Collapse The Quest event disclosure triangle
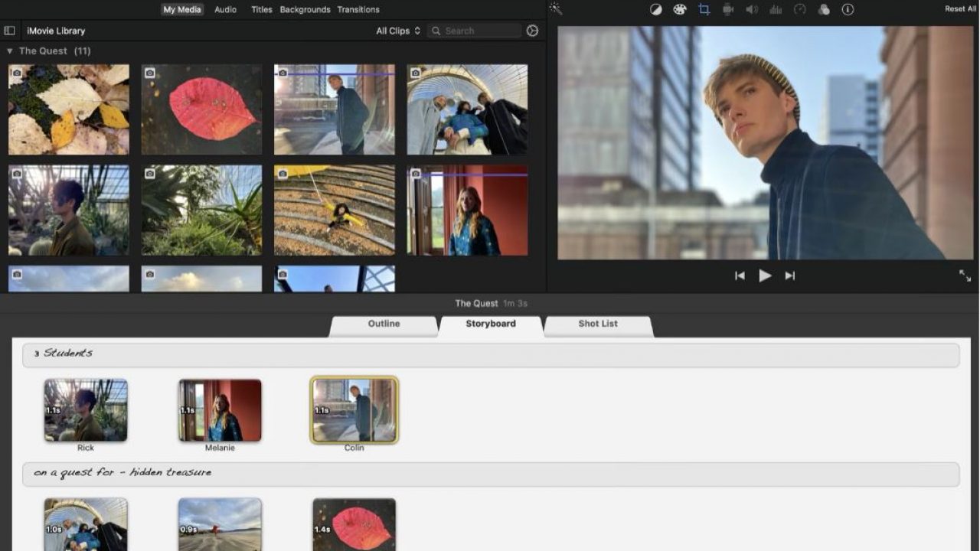The image size is (980, 551). click(10, 51)
